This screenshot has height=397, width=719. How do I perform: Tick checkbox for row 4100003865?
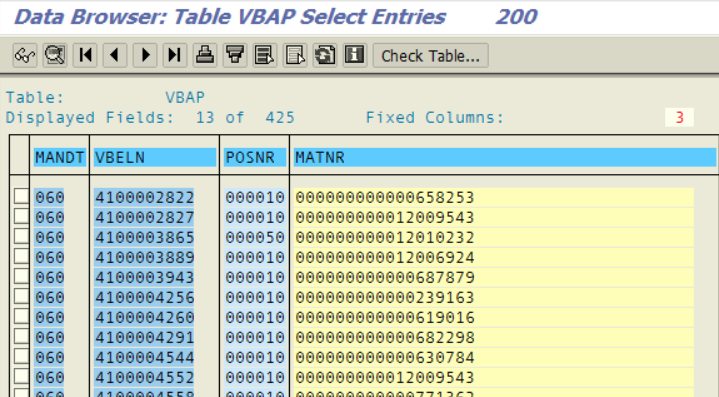21,237
